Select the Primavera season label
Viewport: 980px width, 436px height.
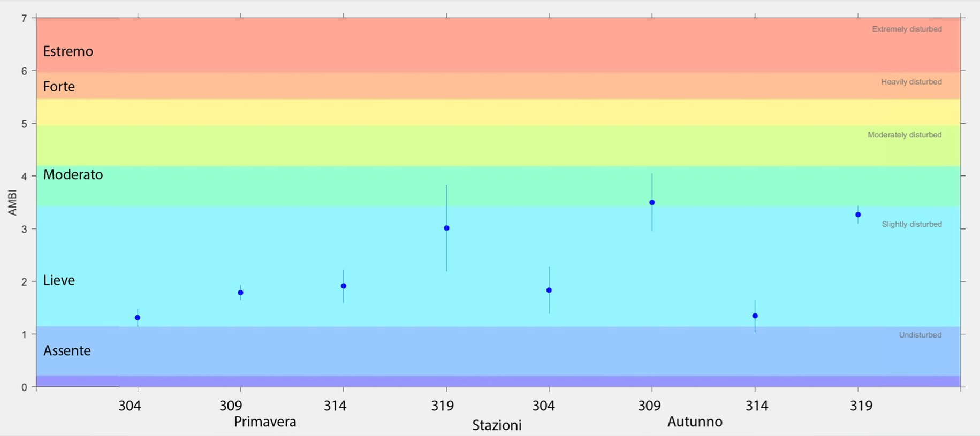click(265, 422)
